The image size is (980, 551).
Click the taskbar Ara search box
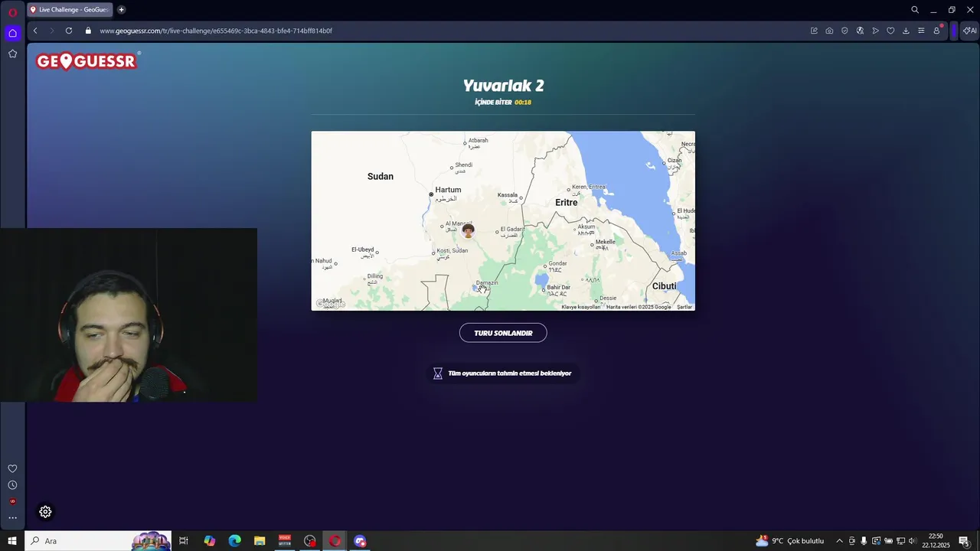click(98, 541)
